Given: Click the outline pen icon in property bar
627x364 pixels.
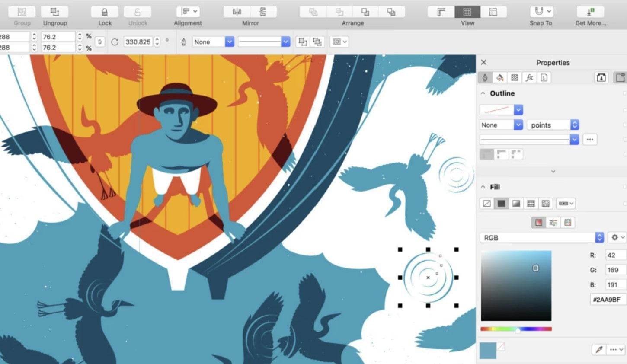Looking at the screenshot, I should 184,42.
